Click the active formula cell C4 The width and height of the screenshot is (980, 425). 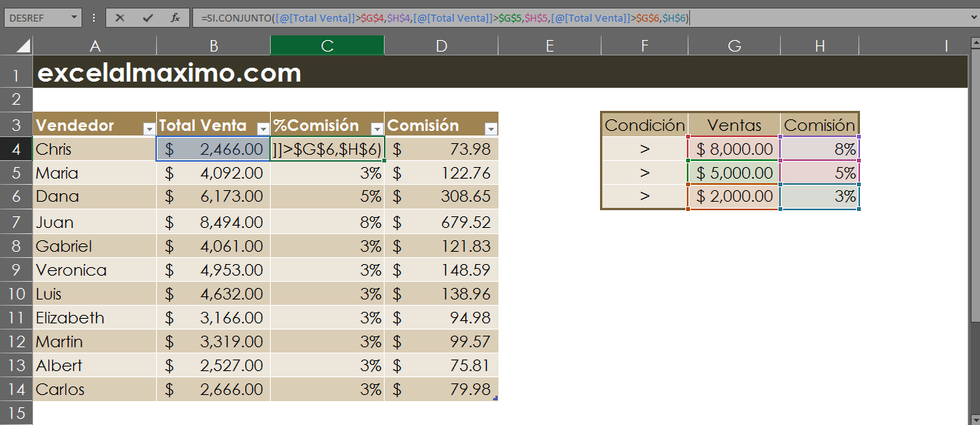pos(327,149)
